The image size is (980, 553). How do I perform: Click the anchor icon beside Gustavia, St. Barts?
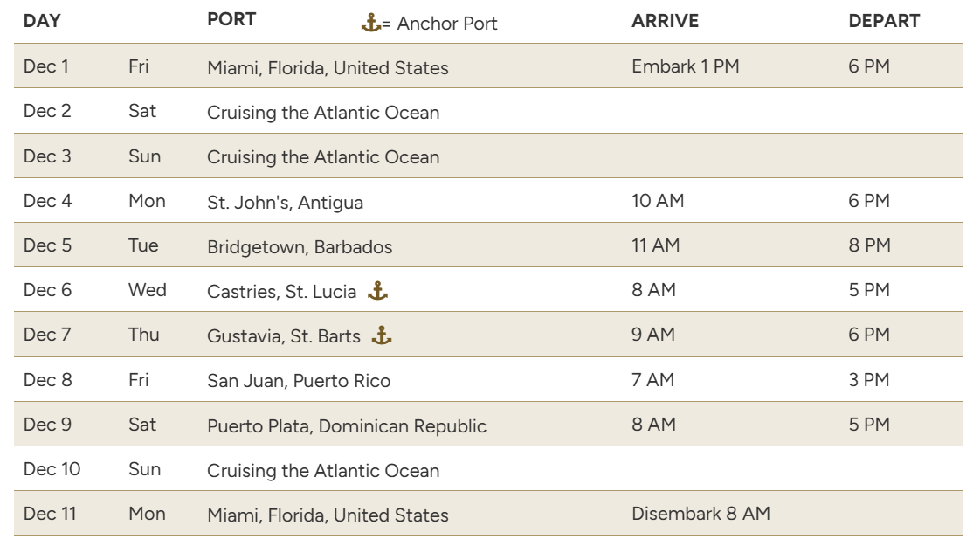pos(381,335)
